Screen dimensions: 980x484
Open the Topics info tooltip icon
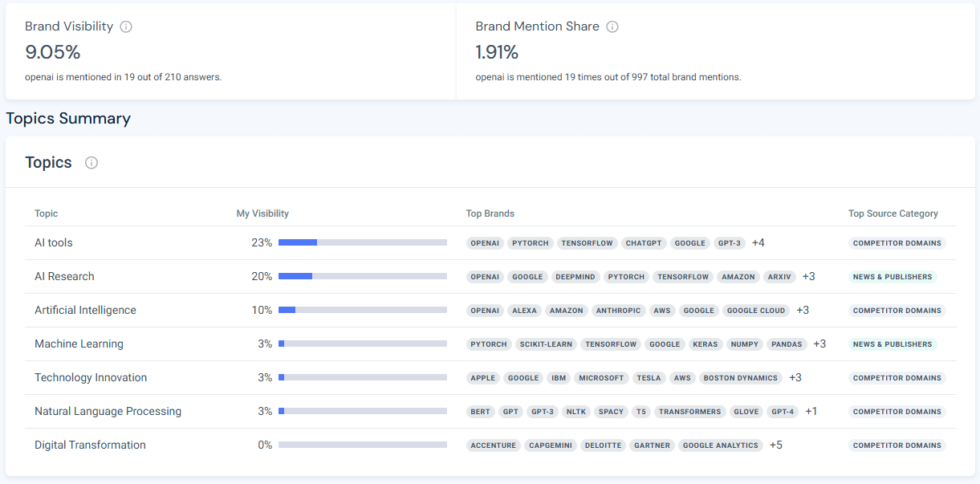pos(91,162)
